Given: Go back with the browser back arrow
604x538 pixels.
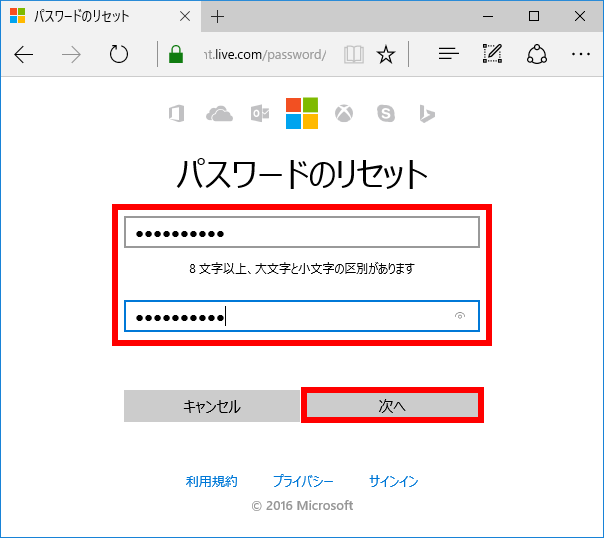Looking at the screenshot, I should (23, 55).
